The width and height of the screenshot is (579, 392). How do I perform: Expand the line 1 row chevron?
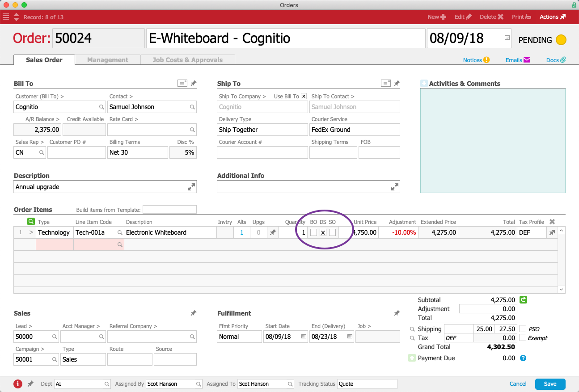click(x=31, y=232)
